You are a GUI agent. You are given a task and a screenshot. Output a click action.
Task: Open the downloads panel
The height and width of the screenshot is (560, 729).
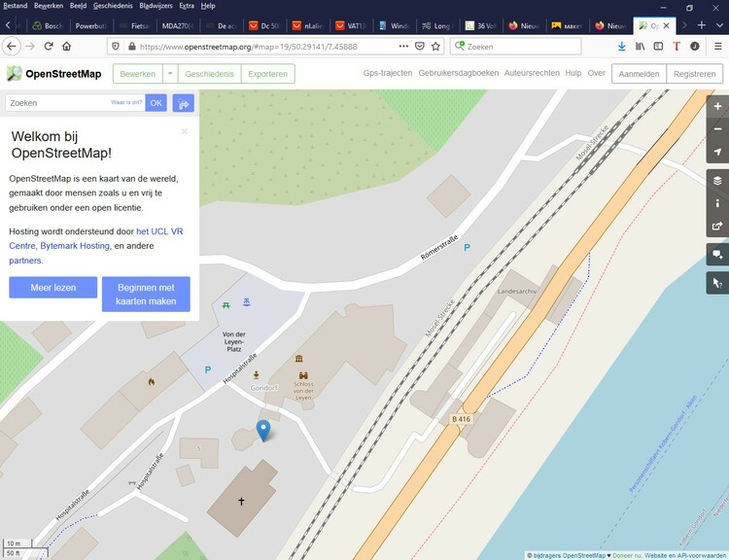(622, 46)
